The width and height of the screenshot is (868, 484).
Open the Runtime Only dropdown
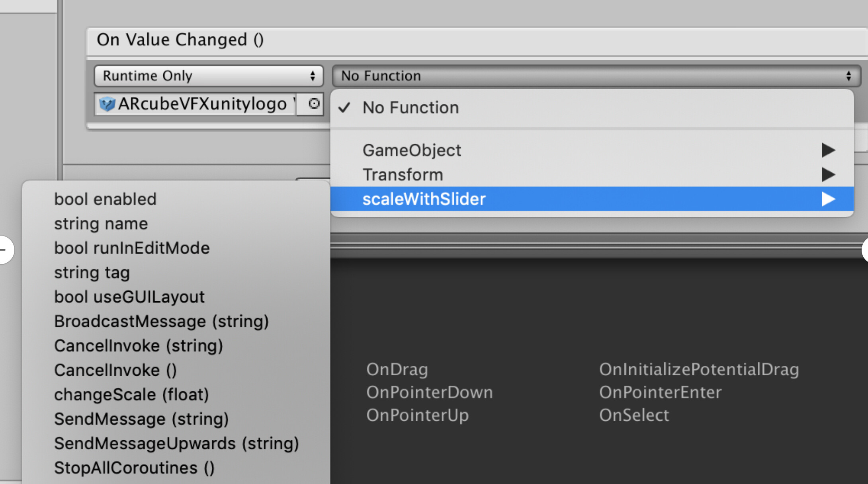208,76
